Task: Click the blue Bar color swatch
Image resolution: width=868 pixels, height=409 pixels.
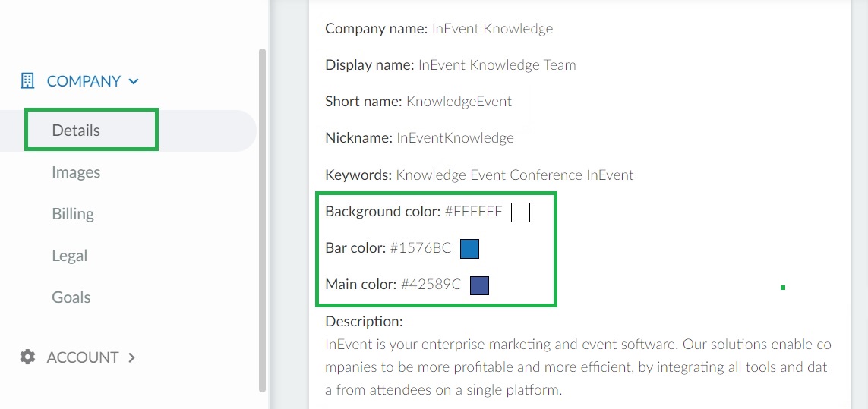Action: click(469, 249)
